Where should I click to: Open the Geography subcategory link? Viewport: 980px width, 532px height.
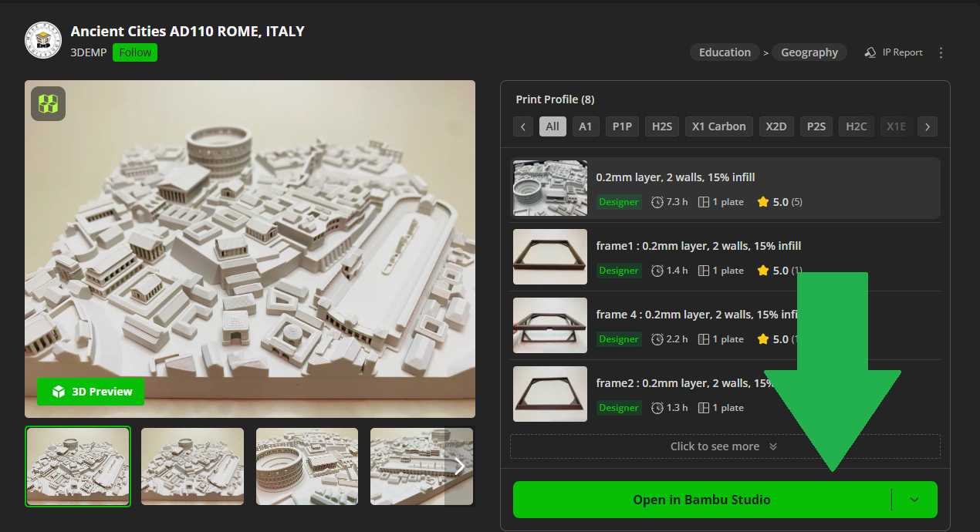click(x=809, y=52)
